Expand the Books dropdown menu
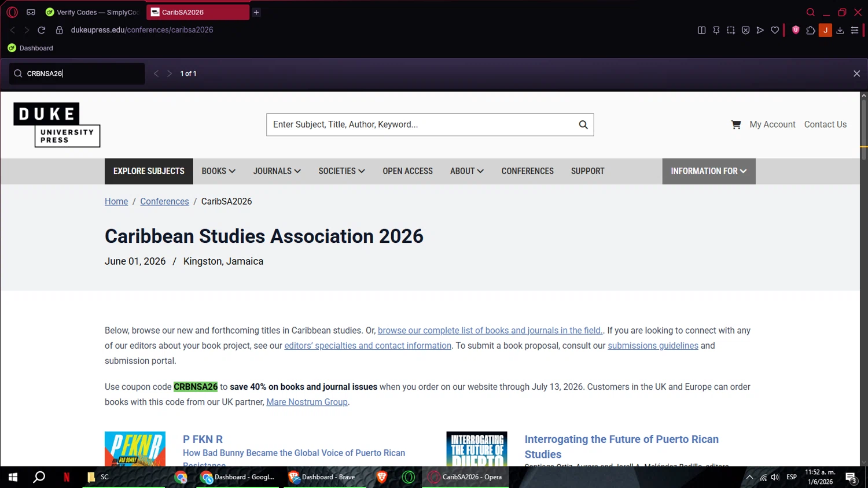This screenshot has width=868, height=488. point(219,171)
